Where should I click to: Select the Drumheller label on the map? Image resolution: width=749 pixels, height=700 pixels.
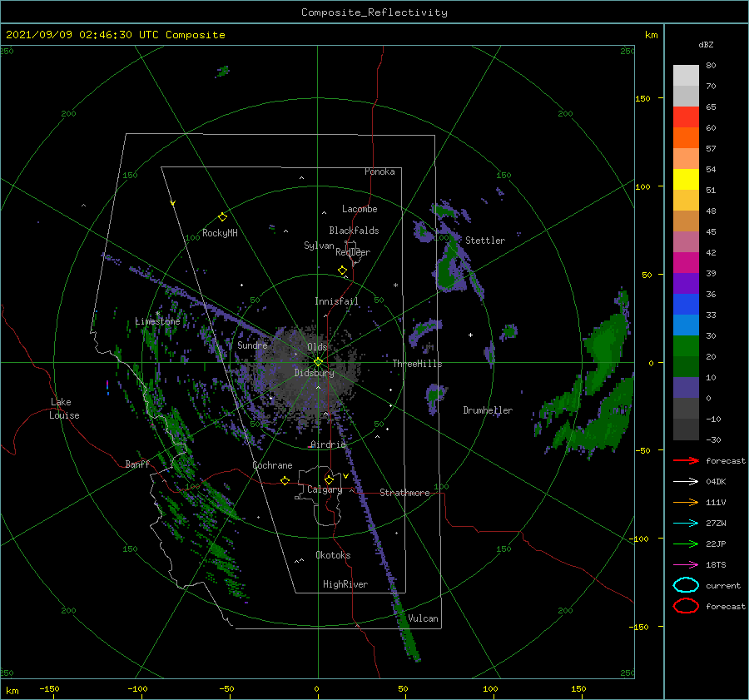pyautogui.click(x=488, y=410)
